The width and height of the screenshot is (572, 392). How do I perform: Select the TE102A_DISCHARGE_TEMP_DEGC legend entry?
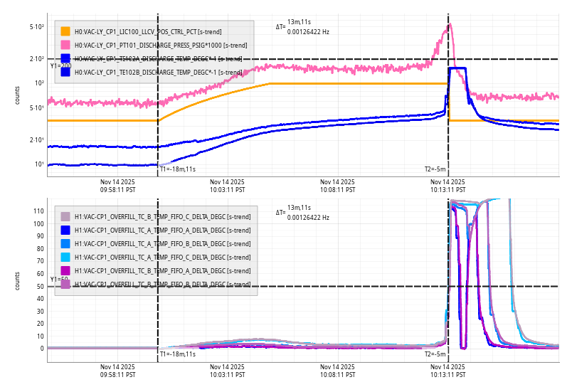point(158,58)
